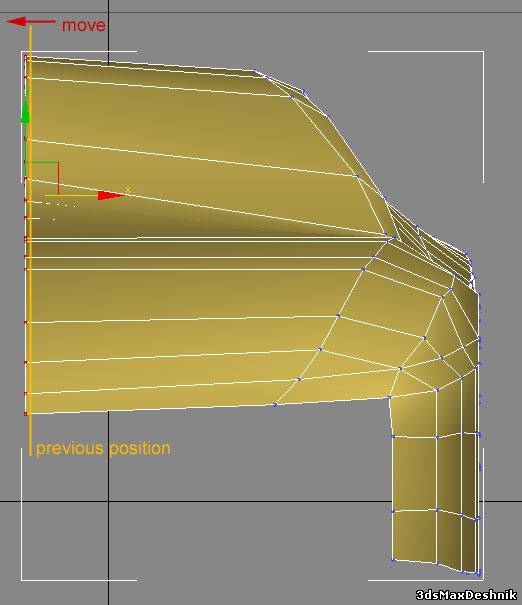Screen dimensions: 522x605
Task: Select the vertex at the lower end of the curved arch
Action: click(275, 404)
